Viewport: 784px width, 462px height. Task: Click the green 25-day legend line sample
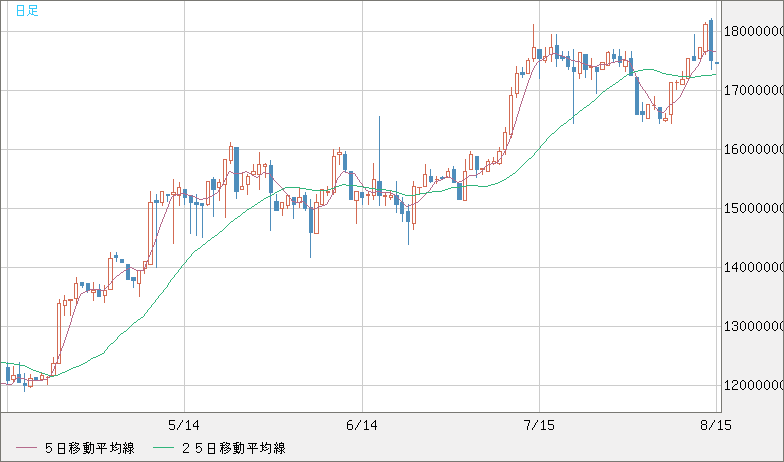[162, 448]
